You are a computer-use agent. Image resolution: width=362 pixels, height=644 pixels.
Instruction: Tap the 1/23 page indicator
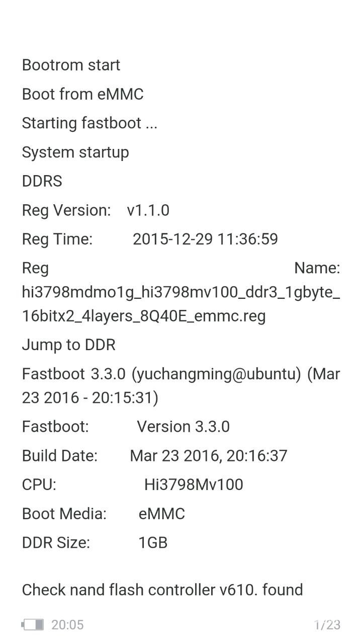(327, 625)
